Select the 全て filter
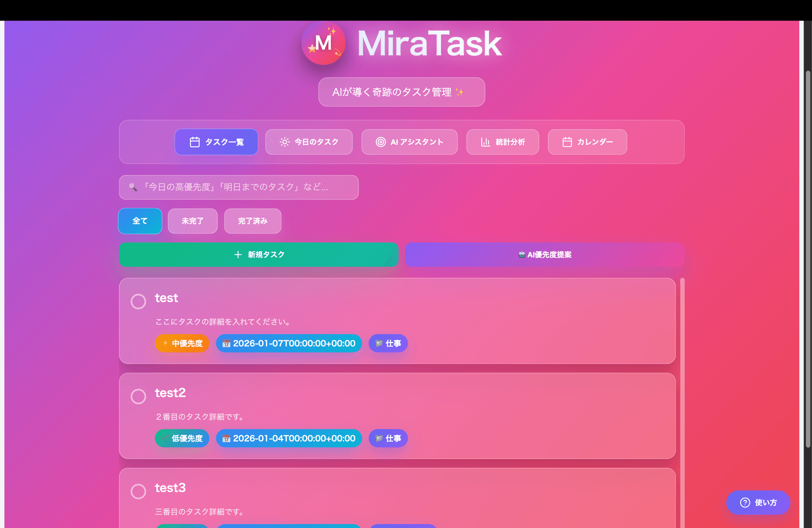This screenshot has width=812, height=528. (x=140, y=221)
